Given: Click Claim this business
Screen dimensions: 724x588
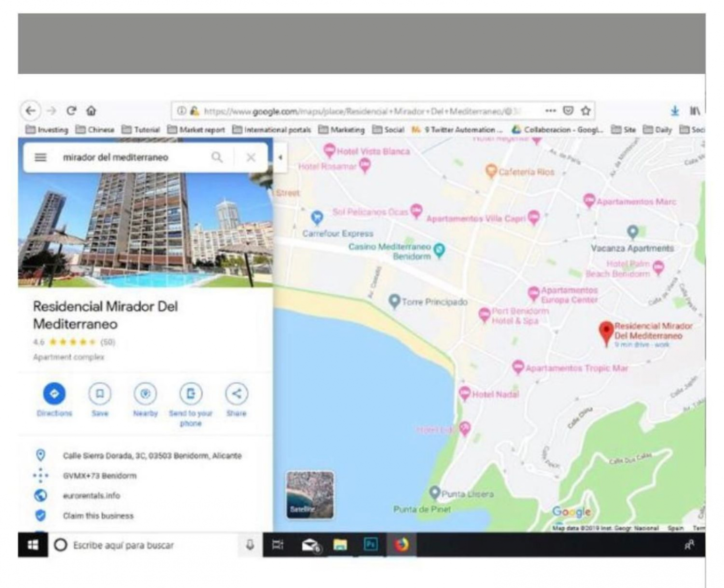Looking at the screenshot, I should pos(98,516).
